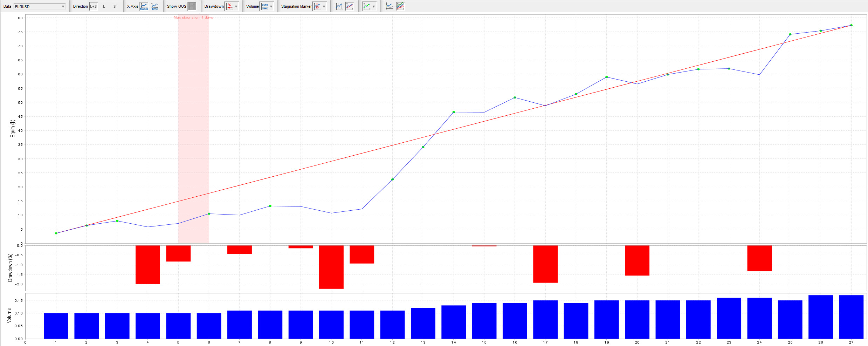
Task: Expand the Volume dropdown arrow
Action: [x=271, y=6]
